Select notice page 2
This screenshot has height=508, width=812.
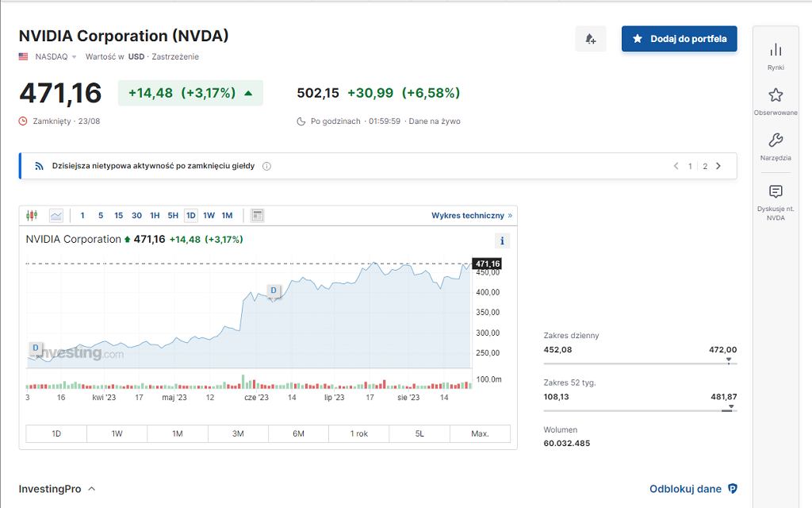tap(705, 167)
